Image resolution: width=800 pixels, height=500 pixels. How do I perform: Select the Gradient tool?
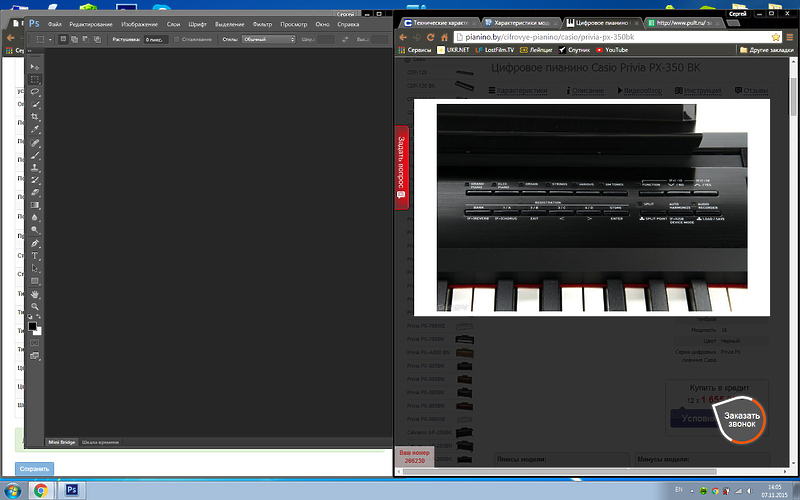coord(35,205)
